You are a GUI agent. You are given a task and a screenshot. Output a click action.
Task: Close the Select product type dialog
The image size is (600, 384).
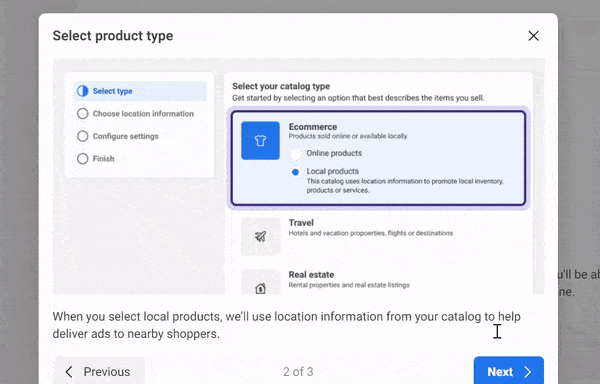coord(533,36)
